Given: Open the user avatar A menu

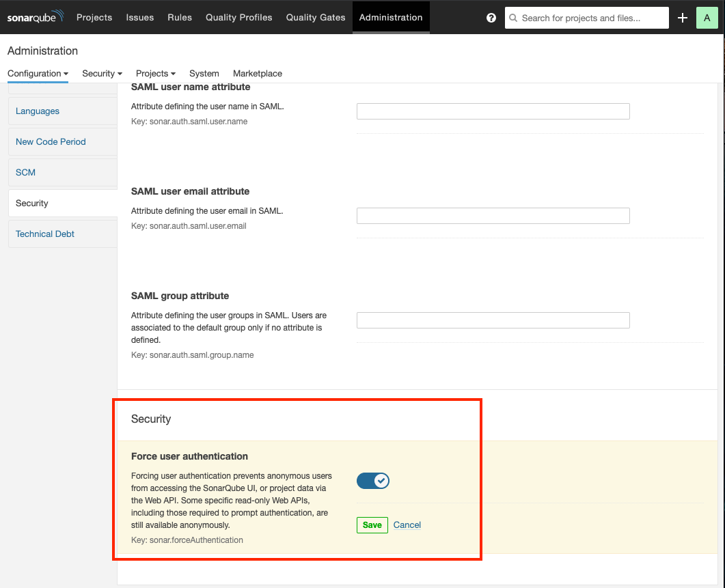Looking at the screenshot, I should (707, 18).
